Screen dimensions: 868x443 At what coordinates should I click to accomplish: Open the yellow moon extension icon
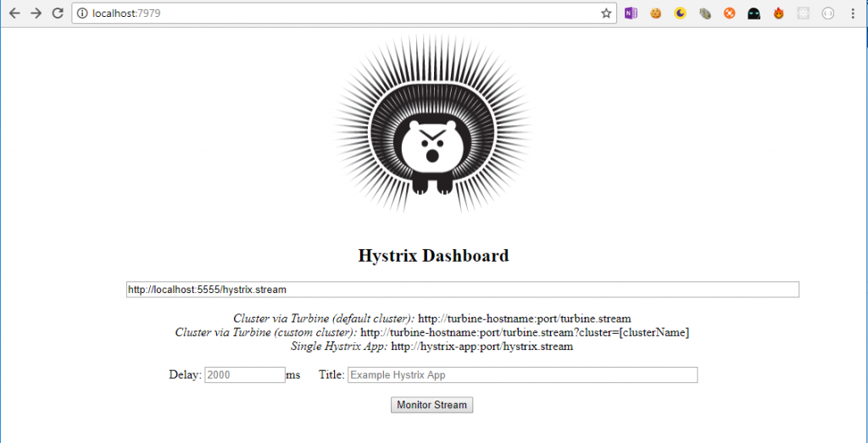[x=680, y=14]
